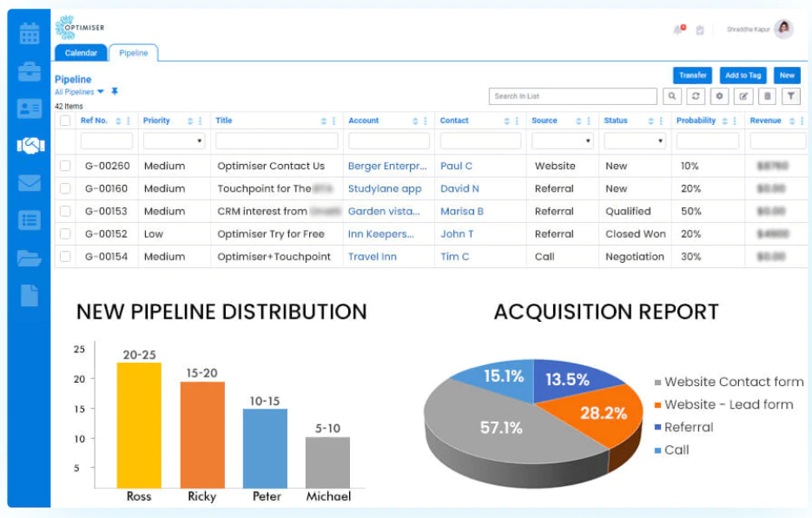Open the filter funnel icon
Image resolution: width=812 pixels, height=518 pixels.
coord(791,96)
